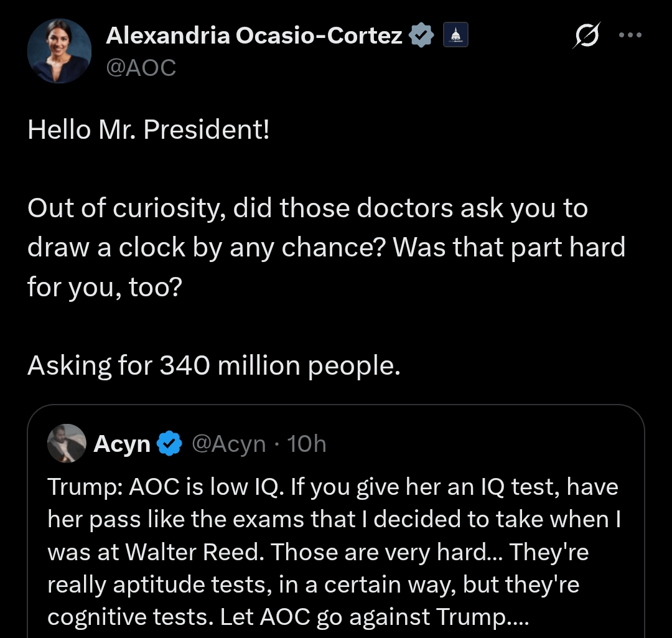Click the Grok slashed-circle icon
The height and width of the screenshot is (638, 672).
click(x=587, y=38)
